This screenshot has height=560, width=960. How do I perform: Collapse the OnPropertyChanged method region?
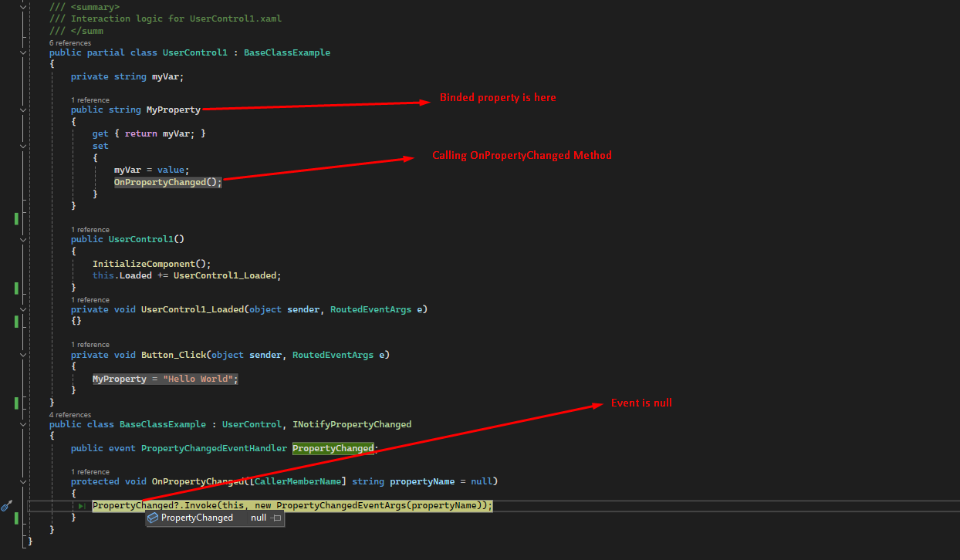click(x=23, y=481)
